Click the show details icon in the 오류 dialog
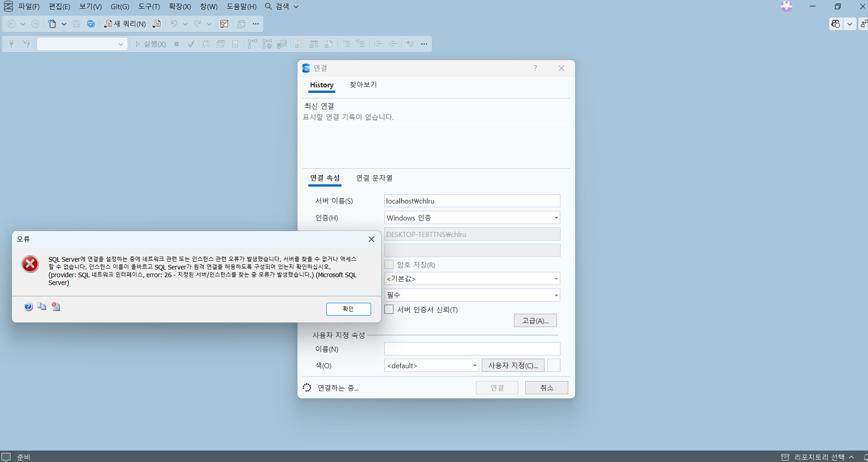Screen dimensions: 868x462 [x=56, y=306]
